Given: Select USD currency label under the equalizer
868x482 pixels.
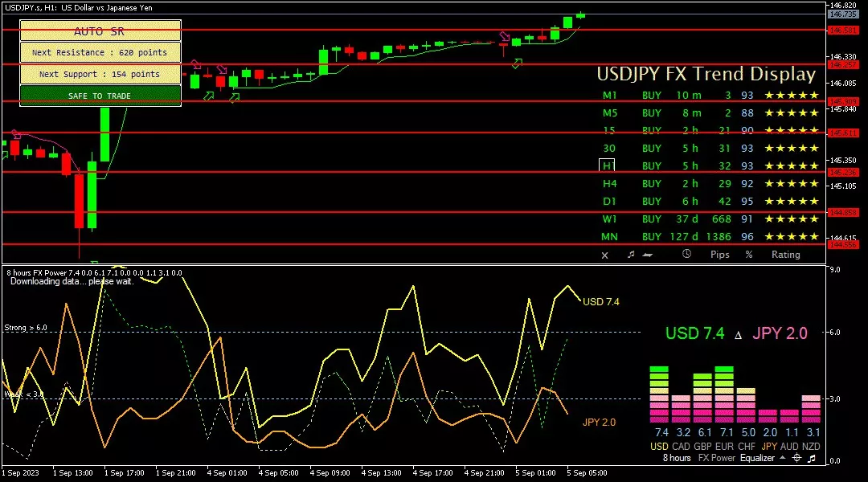Looking at the screenshot, I should click(659, 446).
